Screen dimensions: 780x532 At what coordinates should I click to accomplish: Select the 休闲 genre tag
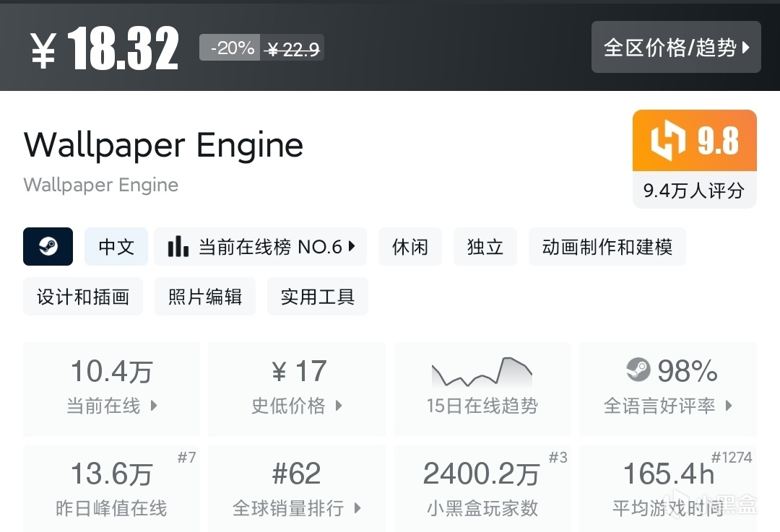(x=410, y=247)
